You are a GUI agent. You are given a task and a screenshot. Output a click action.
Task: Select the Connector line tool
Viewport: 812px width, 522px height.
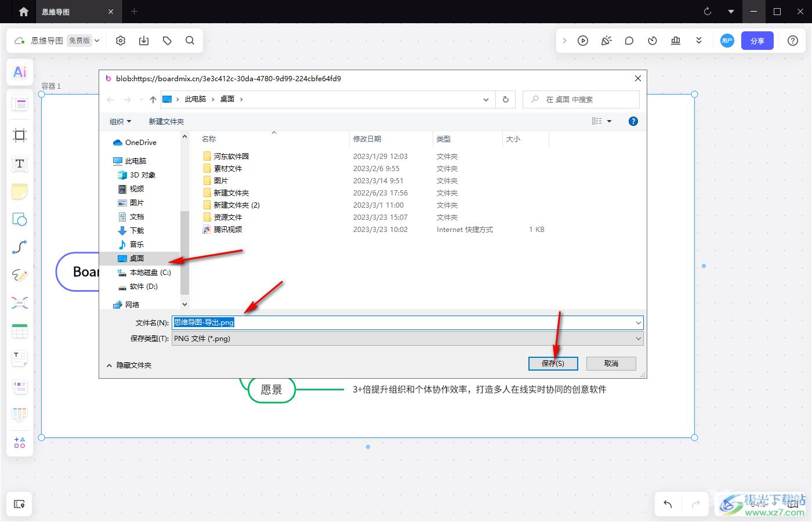click(x=20, y=247)
